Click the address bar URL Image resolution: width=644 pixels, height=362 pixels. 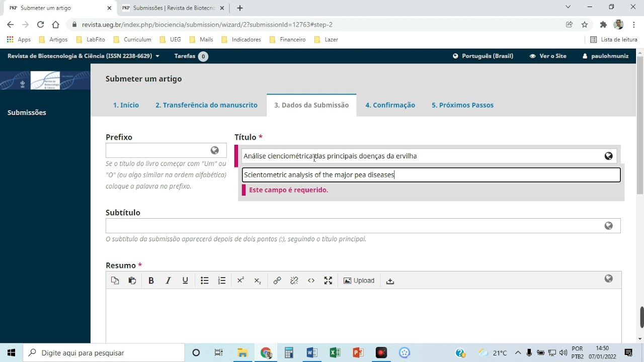tap(207, 25)
